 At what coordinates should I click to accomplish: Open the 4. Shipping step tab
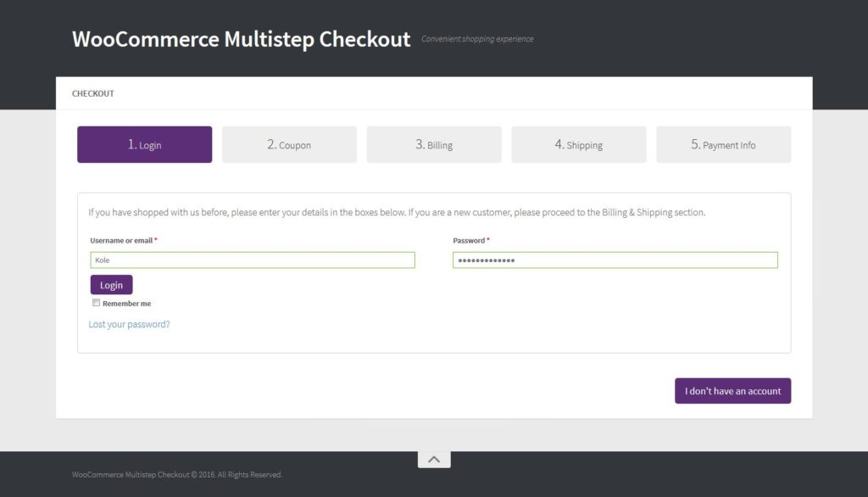pyautogui.click(x=579, y=145)
